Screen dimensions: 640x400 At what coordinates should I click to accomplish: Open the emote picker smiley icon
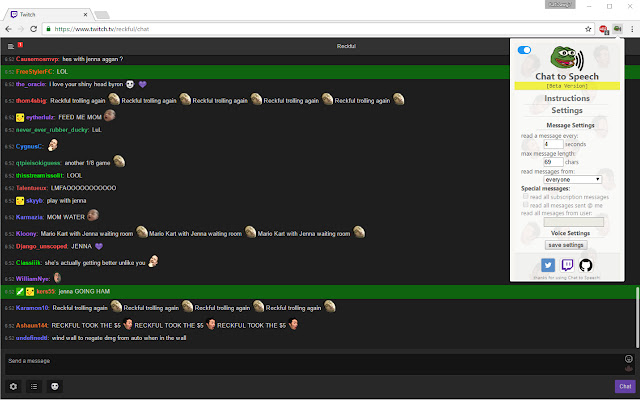click(629, 359)
